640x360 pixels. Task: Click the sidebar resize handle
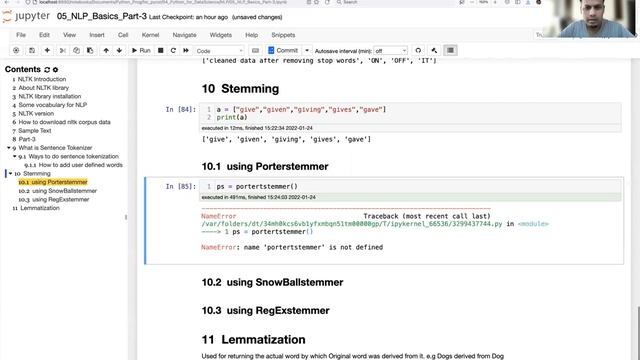pyautogui.click(x=126, y=217)
